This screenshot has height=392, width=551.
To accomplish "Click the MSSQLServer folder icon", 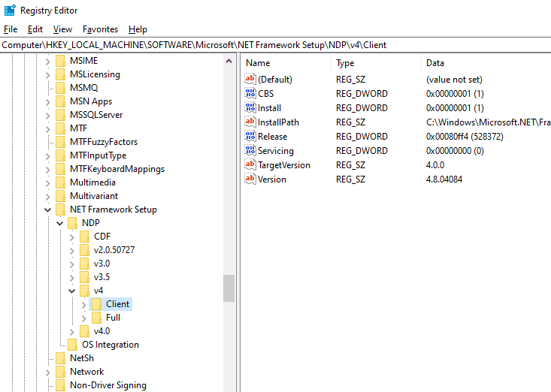I will [61, 115].
